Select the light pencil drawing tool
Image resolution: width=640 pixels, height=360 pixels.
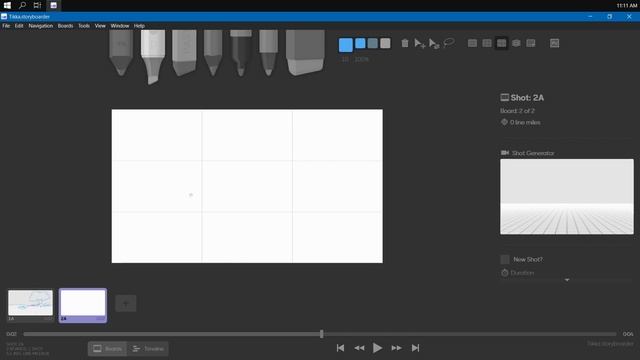121,53
